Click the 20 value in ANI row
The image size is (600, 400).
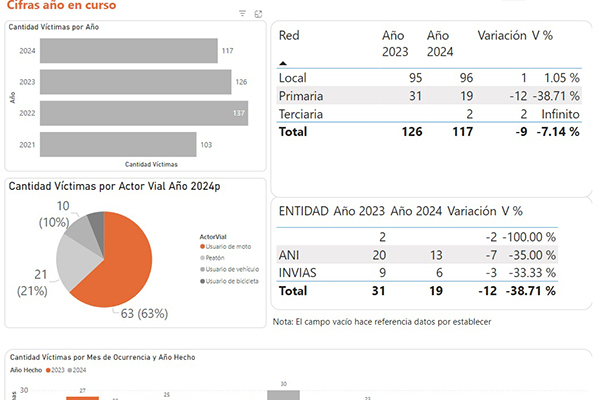[379, 255]
